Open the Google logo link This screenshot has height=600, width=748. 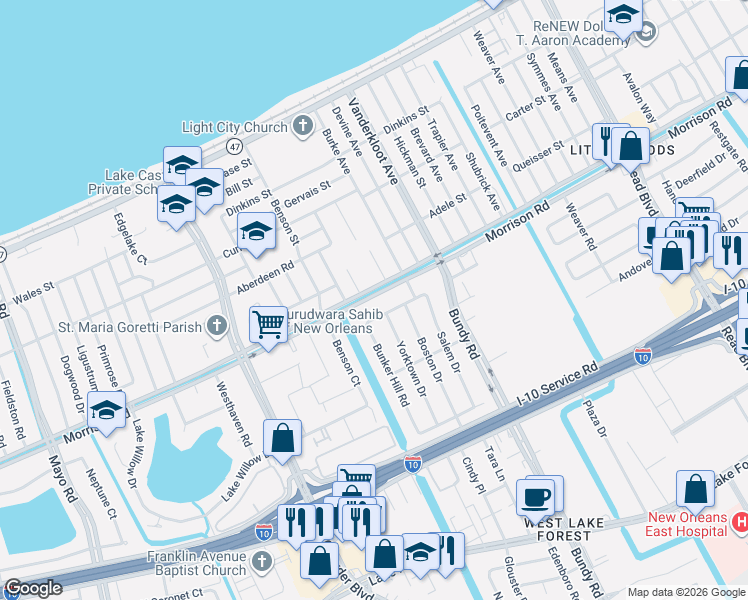coord(33,588)
